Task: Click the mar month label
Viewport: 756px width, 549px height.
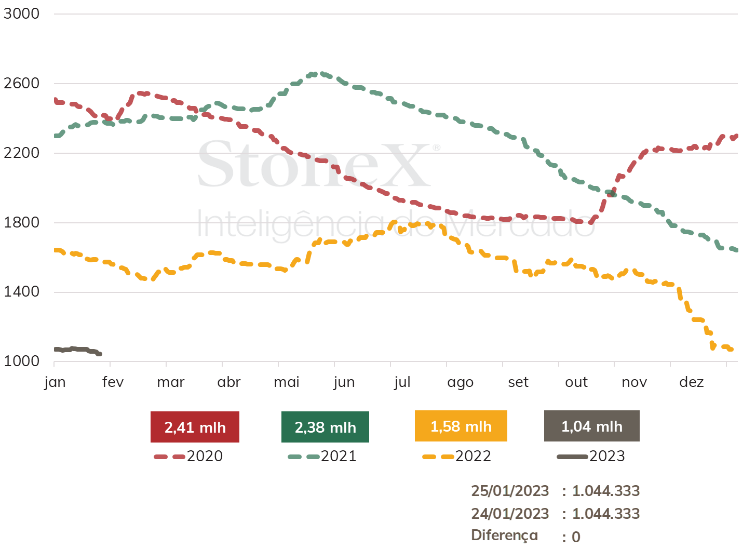Action: pos(171,383)
